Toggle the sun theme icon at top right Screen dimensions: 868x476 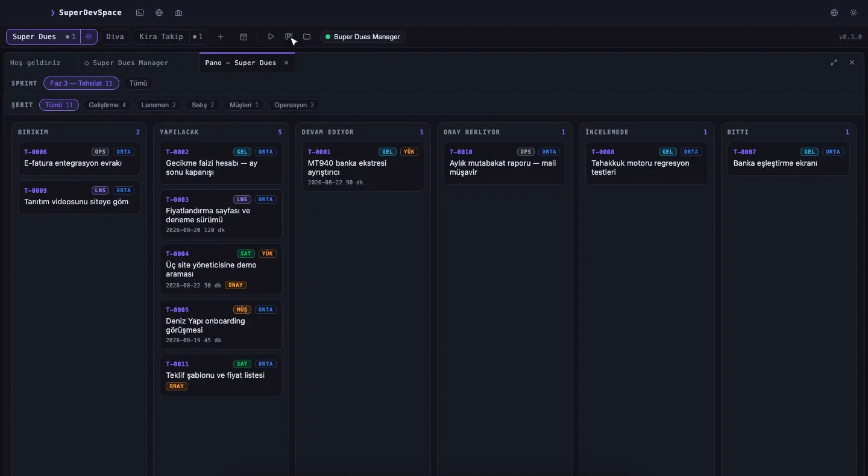point(854,13)
